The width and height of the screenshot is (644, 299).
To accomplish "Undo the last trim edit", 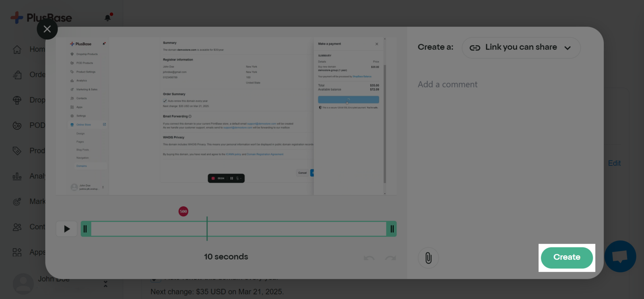I will pos(369,257).
